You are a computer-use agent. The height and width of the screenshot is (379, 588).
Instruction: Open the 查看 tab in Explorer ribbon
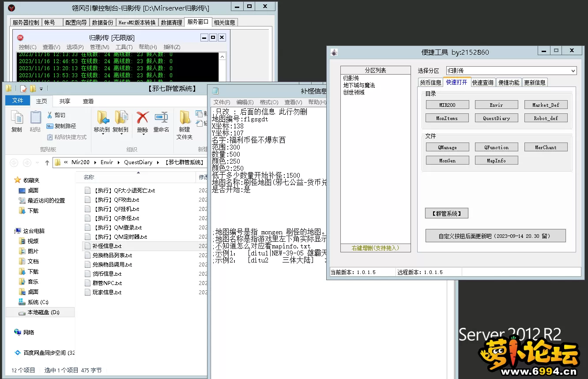pos(88,101)
